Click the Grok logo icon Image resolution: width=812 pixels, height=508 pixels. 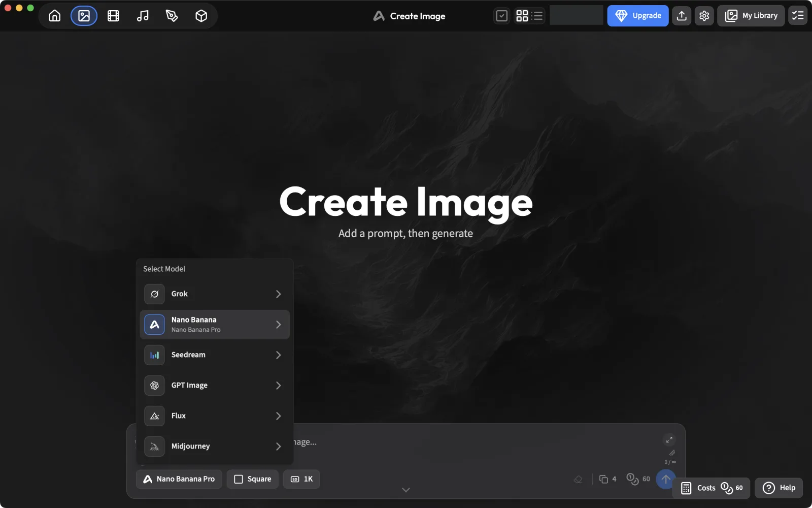[x=154, y=294]
